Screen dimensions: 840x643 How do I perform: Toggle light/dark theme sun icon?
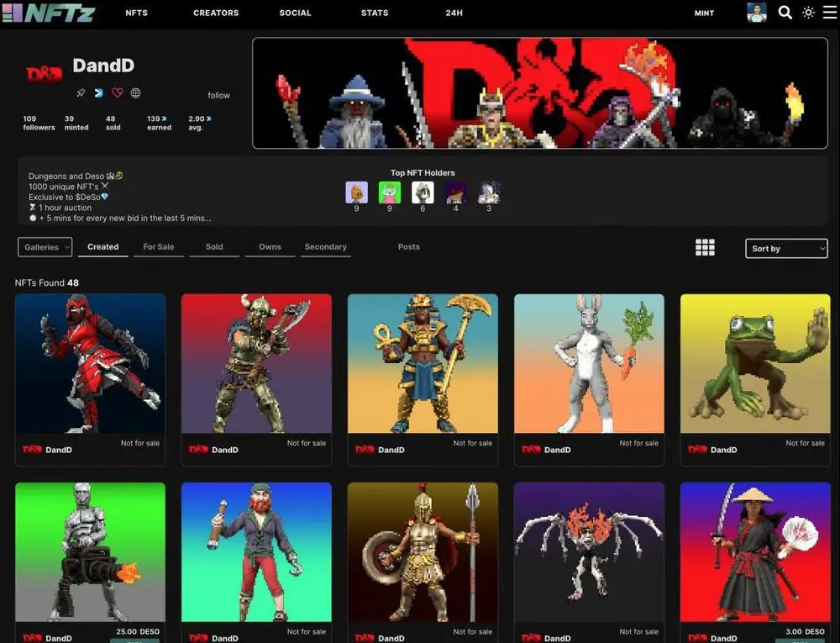coord(808,13)
